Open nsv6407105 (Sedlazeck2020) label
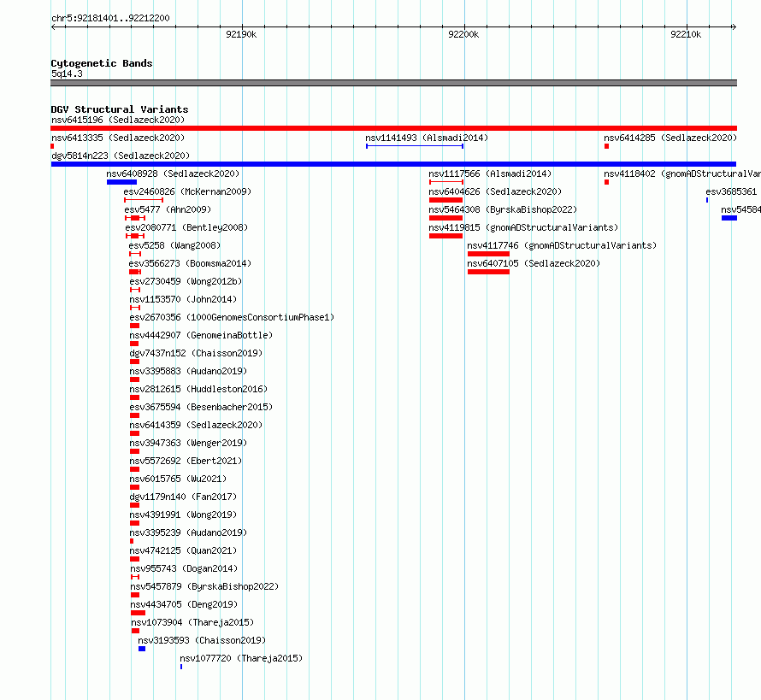 pyautogui.click(x=534, y=263)
